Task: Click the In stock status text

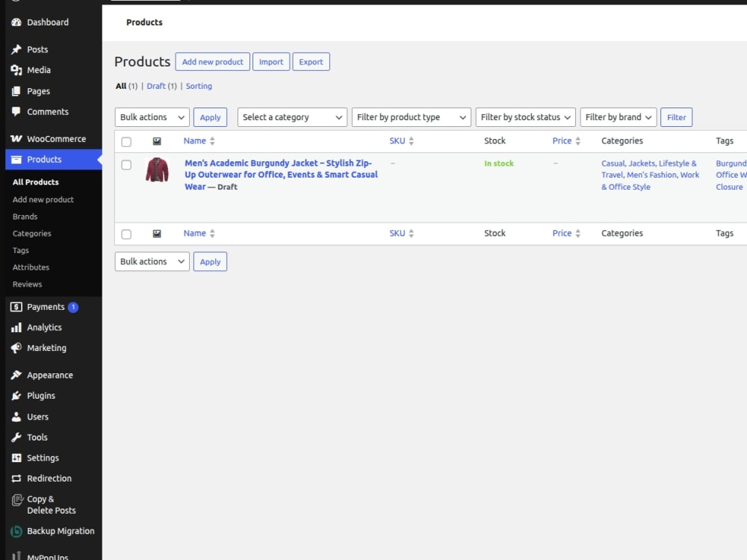Action: (x=499, y=164)
